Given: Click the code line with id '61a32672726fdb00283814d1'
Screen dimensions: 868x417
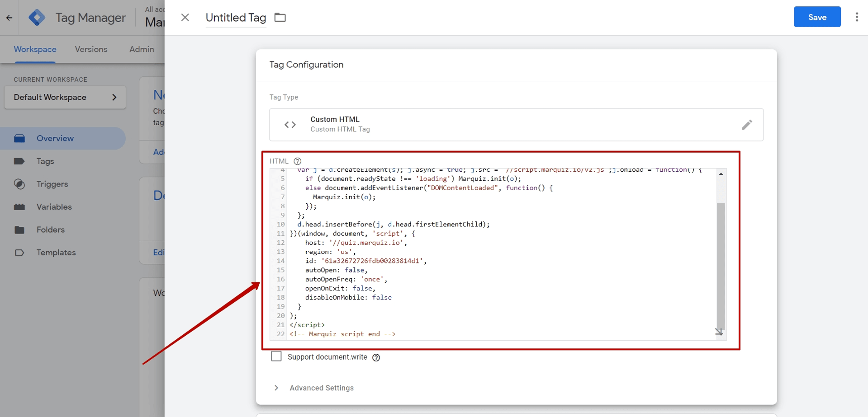Looking at the screenshot, I should pyautogui.click(x=366, y=261).
